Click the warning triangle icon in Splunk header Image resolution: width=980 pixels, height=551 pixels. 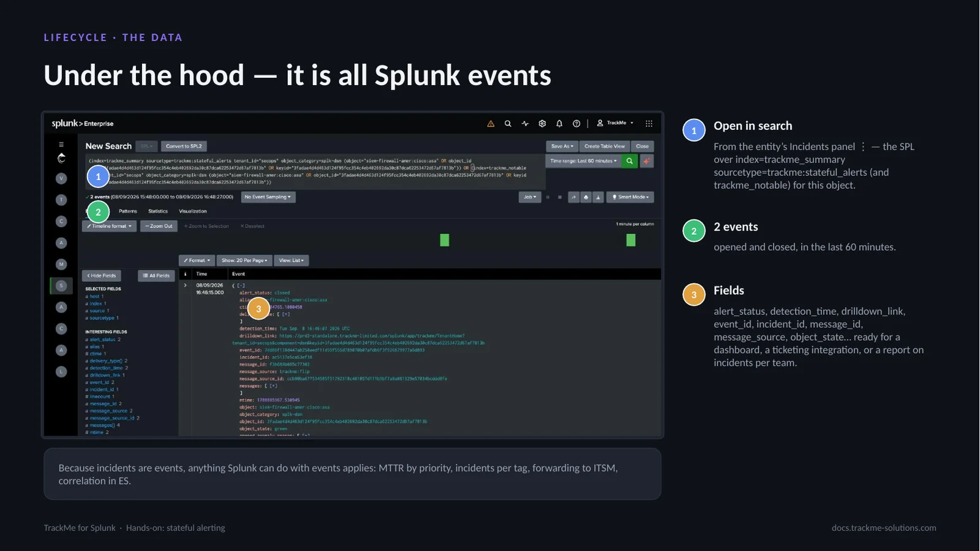(491, 123)
